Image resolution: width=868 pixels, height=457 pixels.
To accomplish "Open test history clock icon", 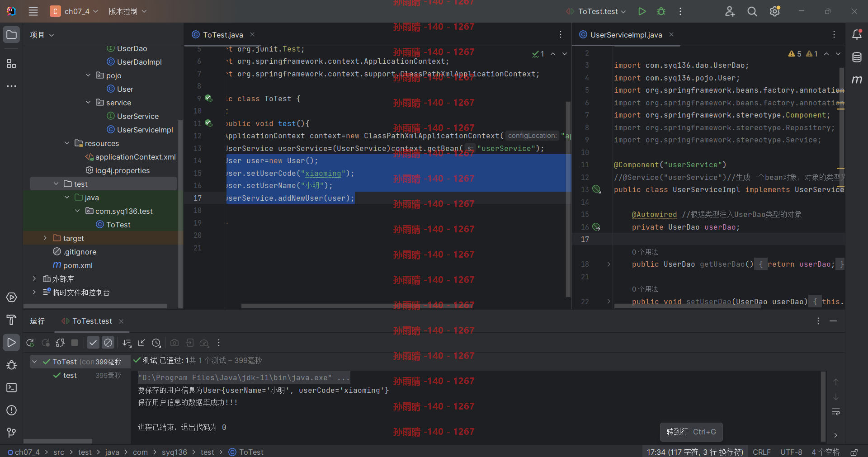I will pyautogui.click(x=156, y=343).
